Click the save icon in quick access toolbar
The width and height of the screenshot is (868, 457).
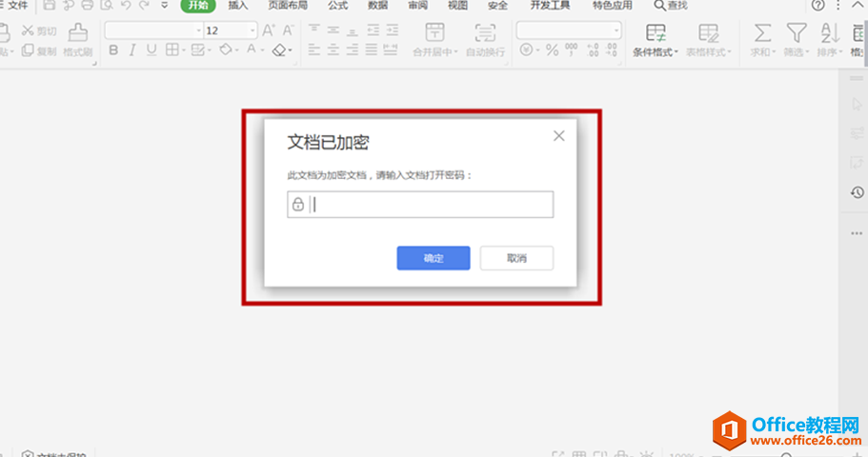tap(50, 6)
